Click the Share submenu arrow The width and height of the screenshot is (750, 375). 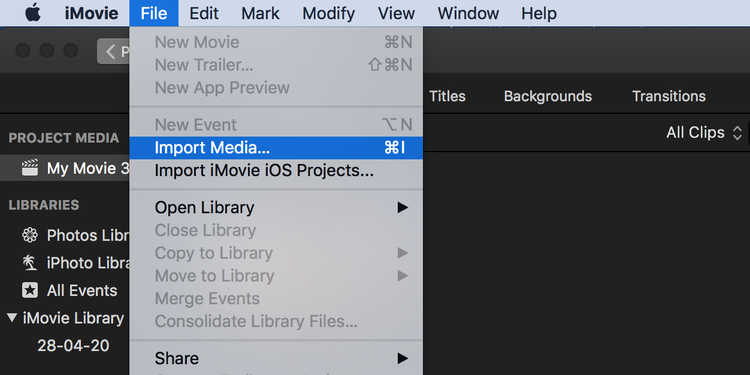pyautogui.click(x=403, y=358)
